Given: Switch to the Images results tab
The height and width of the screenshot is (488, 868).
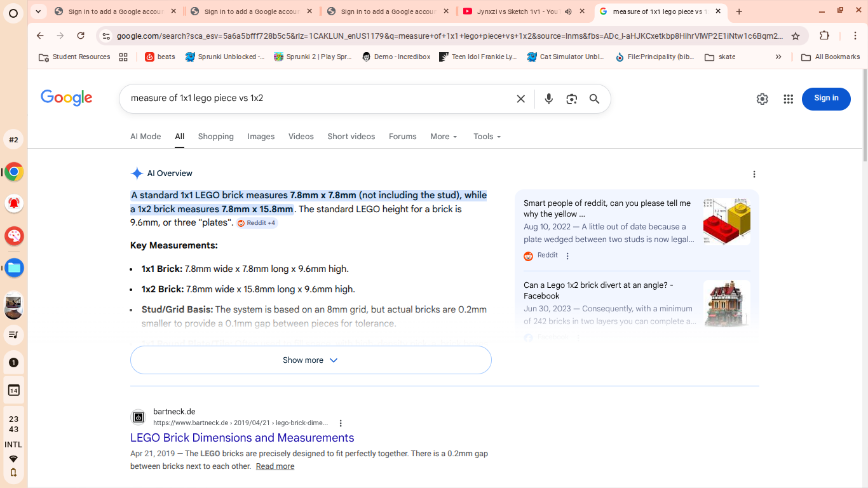Looking at the screenshot, I should [261, 137].
